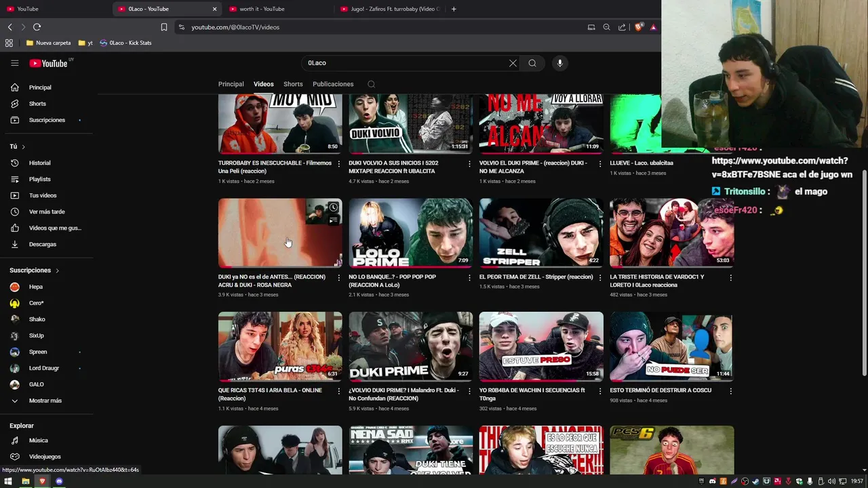The width and height of the screenshot is (868, 488).
Task: Open Historial in sidebar
Action: click(39, 163)
